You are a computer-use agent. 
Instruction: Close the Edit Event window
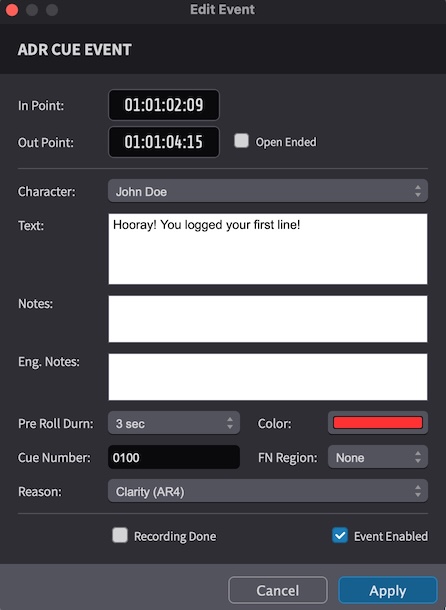12,10
